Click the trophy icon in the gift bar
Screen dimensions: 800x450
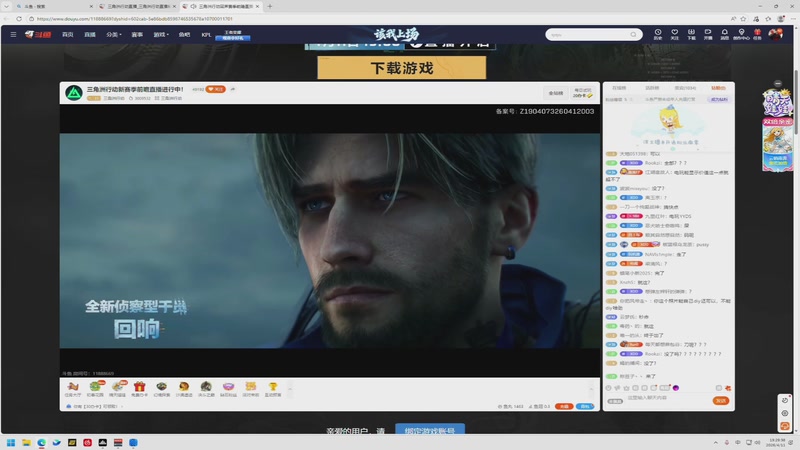pos(272,389)
